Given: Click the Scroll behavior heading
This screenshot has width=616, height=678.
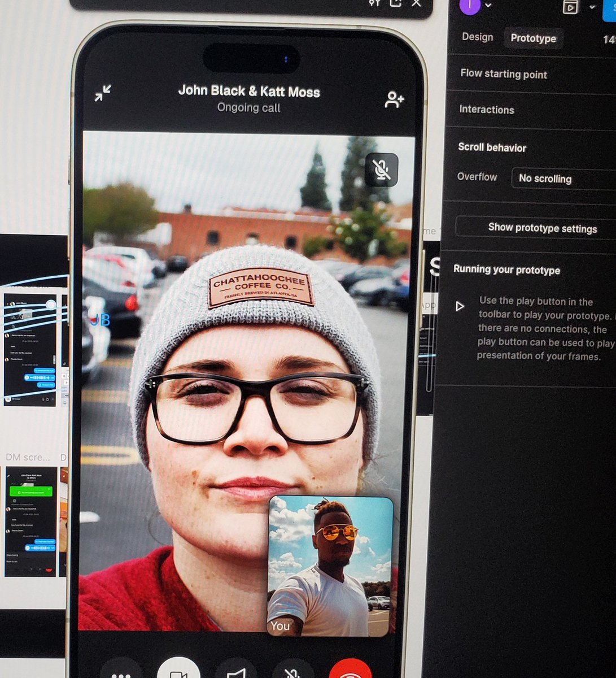Looking at the screenshot, I should tap(492, 147).
